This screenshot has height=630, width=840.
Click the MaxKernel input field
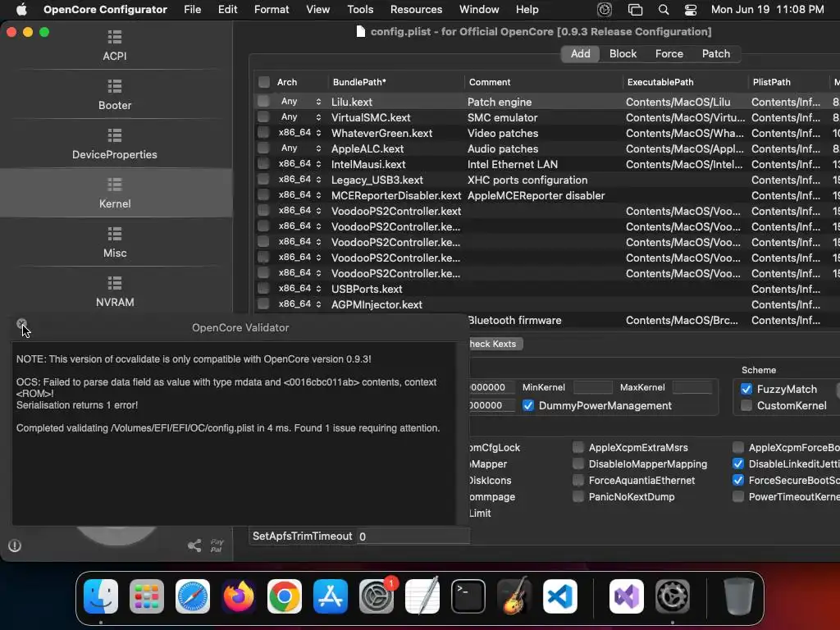pos(692,387)
